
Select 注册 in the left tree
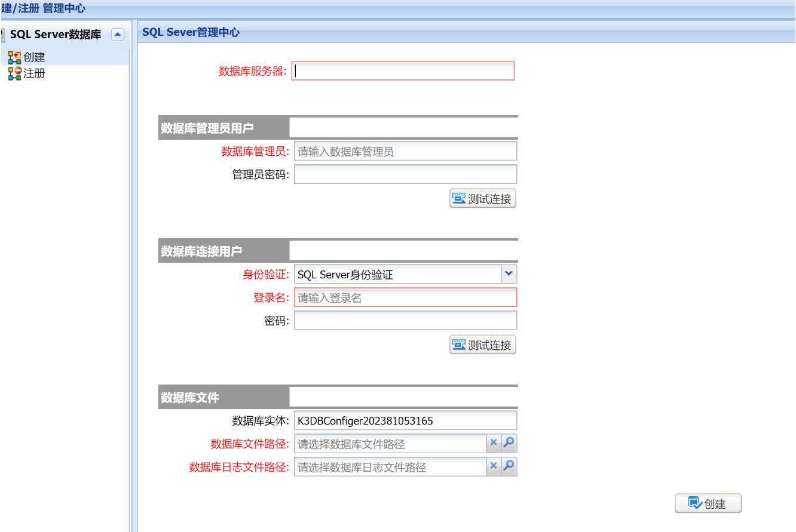pos(33,73)
